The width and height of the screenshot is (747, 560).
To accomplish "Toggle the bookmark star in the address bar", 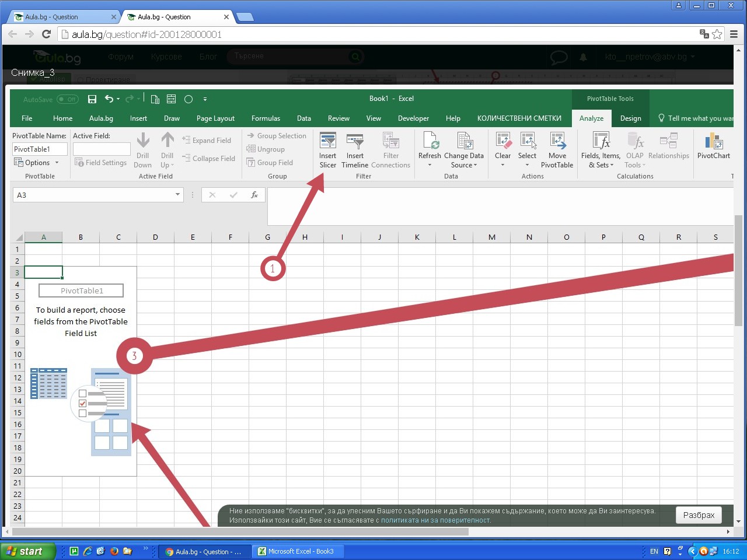I will [x=717, y=34].
